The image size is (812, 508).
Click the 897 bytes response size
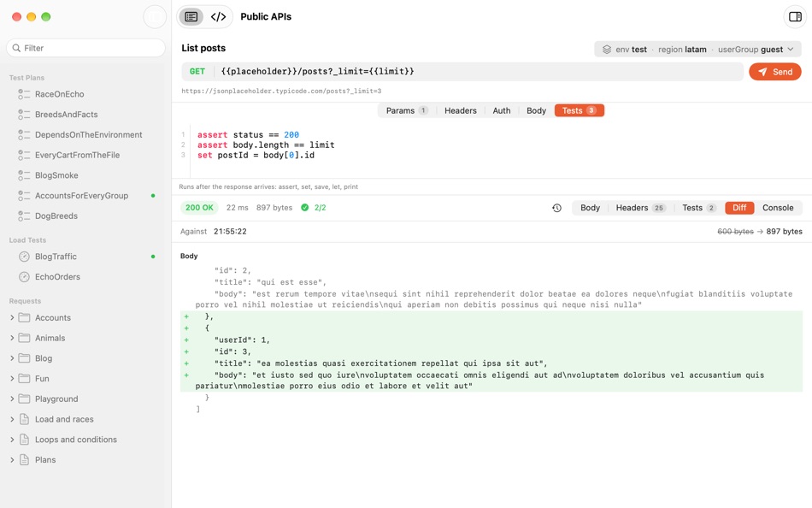tap(274, 207)
